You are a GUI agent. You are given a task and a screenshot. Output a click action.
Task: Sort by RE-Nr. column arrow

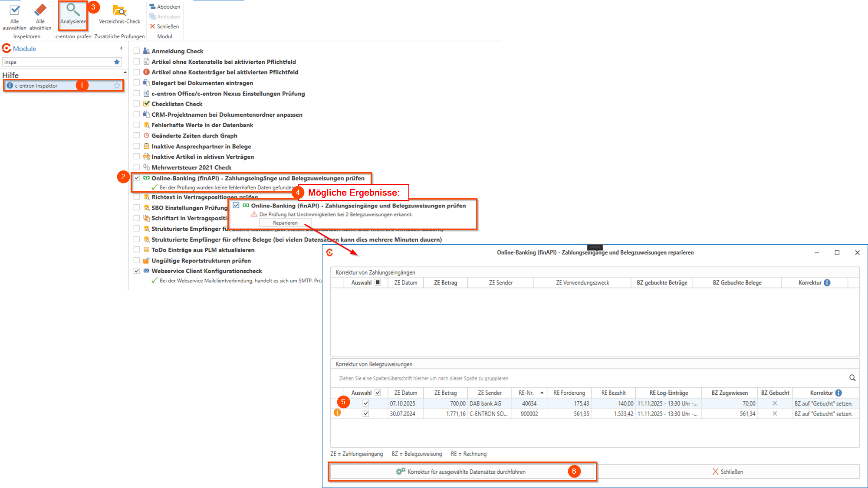tap(542, 393)
